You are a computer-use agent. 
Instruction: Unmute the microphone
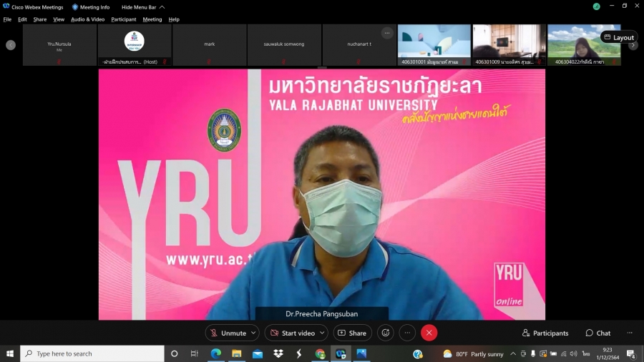pos(228,333)
